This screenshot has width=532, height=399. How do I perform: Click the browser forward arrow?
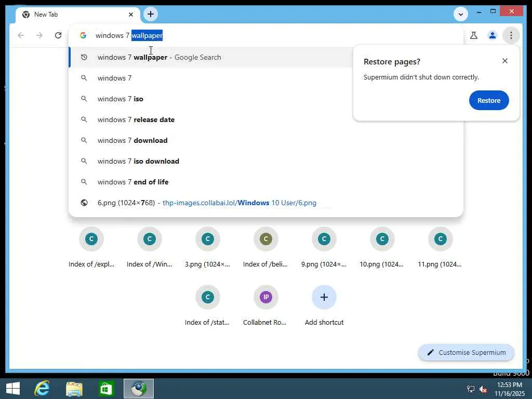[x=39, y=35]
